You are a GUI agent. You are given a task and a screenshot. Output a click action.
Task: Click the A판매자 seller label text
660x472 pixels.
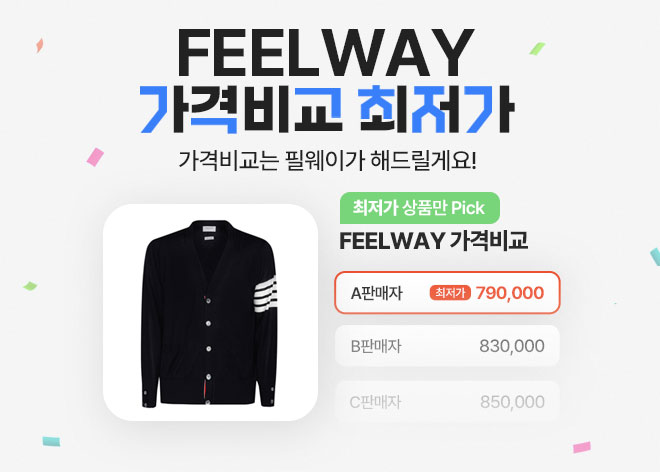click(377, 293)
